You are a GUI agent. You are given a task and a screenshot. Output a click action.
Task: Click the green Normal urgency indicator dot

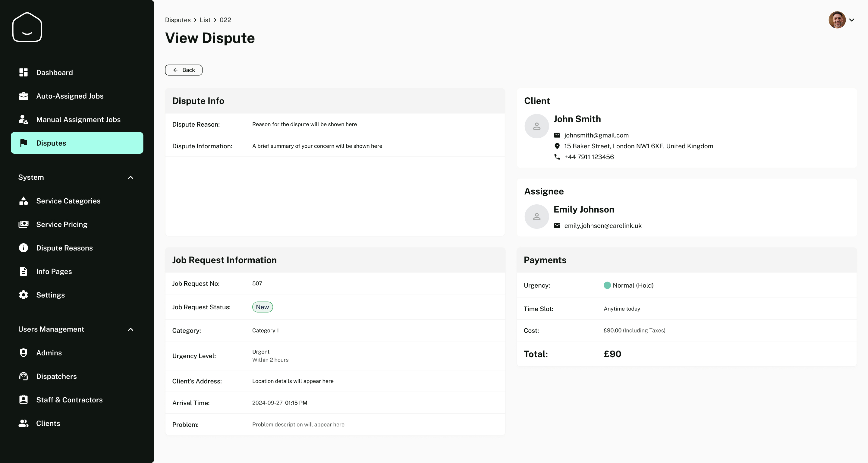(607, 285)
